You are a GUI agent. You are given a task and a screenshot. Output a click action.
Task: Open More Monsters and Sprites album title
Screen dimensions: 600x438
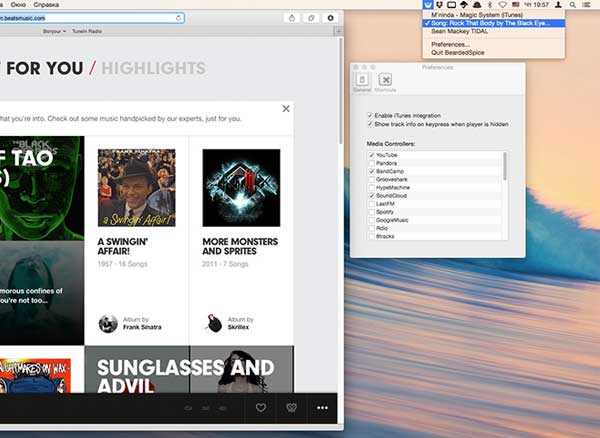tap(240, 246)
